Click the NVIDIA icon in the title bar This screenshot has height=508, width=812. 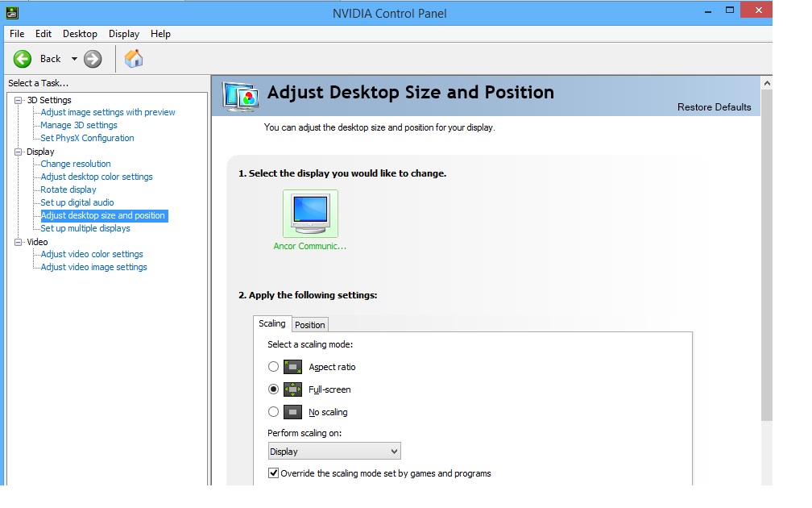tap(12, 12)
